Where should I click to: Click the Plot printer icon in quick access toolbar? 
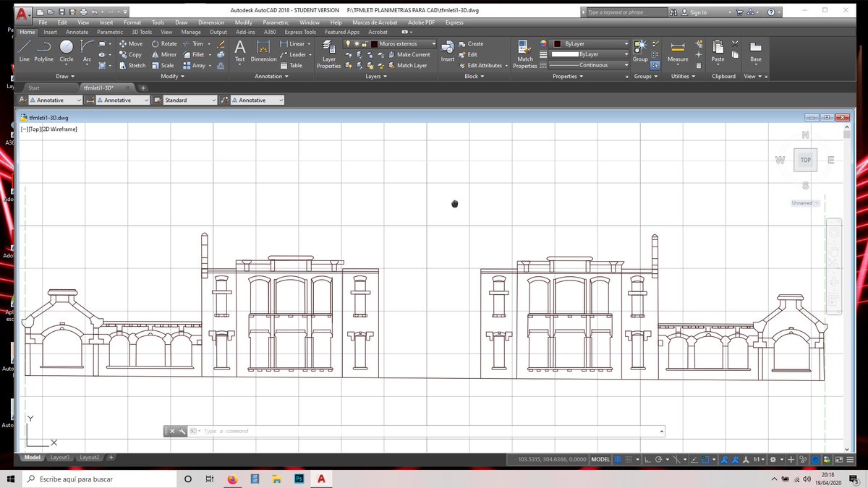(x=85, y=12)
